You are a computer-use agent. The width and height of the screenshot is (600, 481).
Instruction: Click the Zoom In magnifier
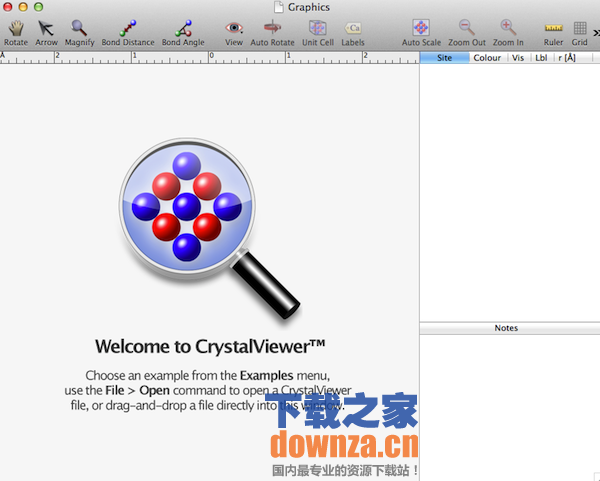pos(508,33)
